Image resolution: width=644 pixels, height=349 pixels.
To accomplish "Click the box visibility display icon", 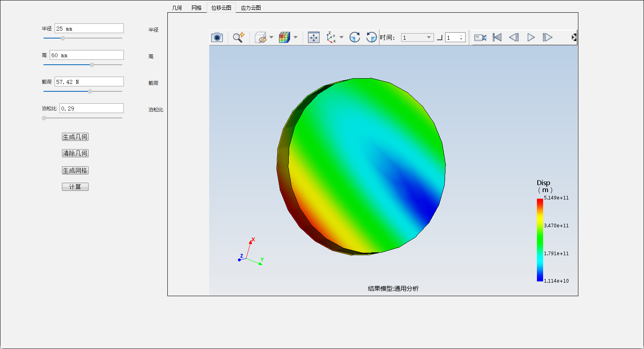I will pos(261,38).
